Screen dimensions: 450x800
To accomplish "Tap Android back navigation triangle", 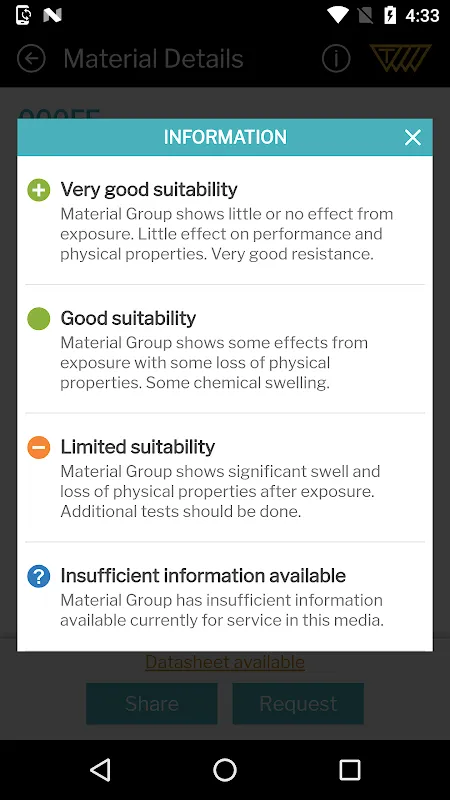I will [x=101, y=769].
